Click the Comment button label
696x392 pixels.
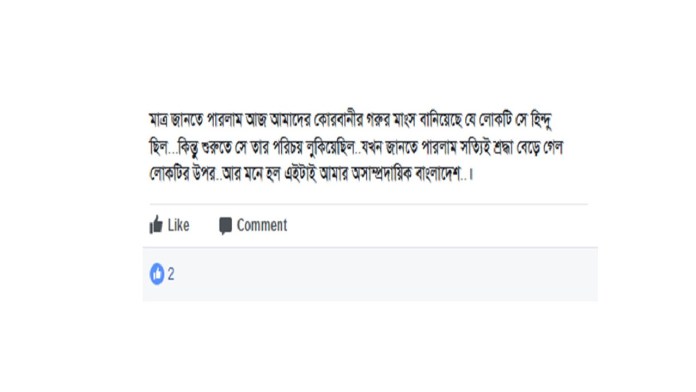point(262,225)
